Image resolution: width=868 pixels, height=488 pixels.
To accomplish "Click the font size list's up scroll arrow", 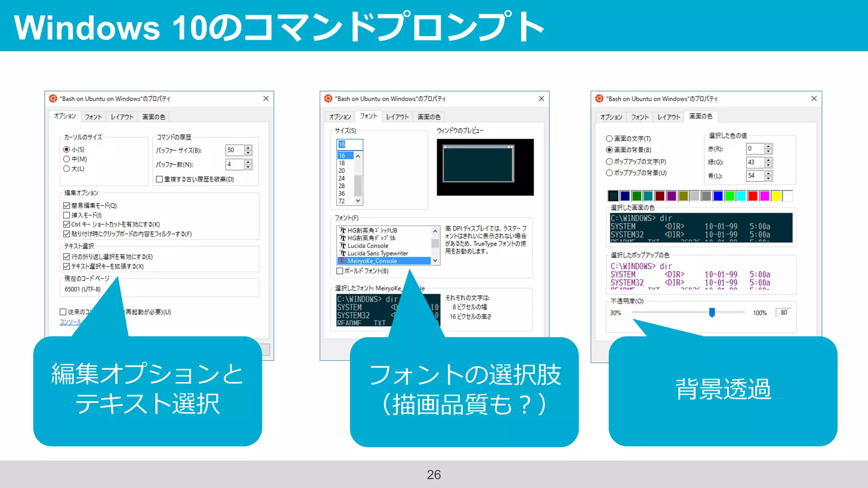I will pyautogui.click(x=358, y=156).
